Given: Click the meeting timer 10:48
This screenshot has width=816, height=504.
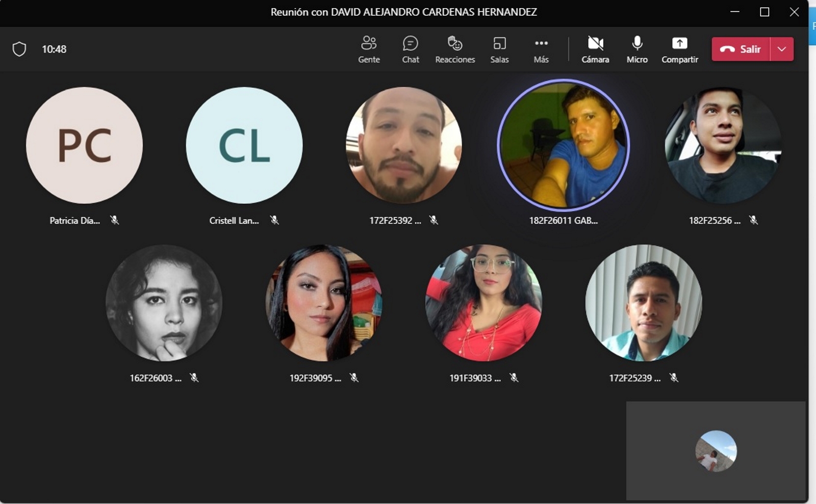Looking at the screenshot, I should pos(54,49).
